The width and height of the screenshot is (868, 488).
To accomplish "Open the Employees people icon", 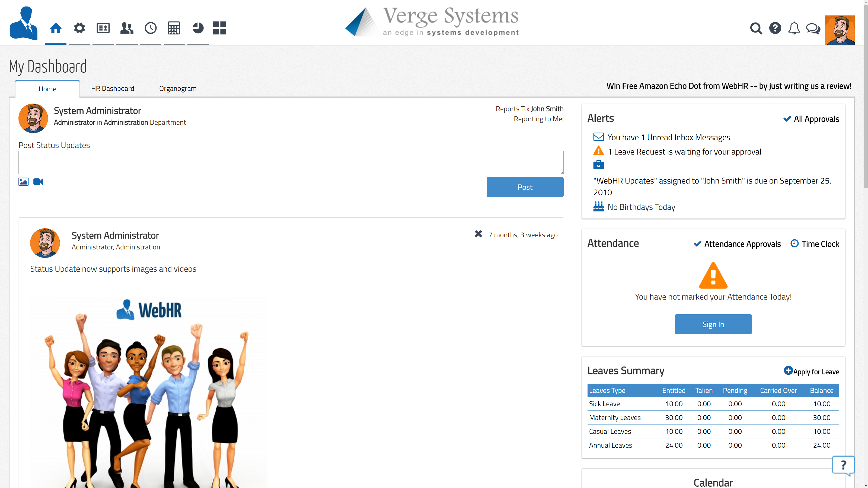I will (x=127, y=28).
